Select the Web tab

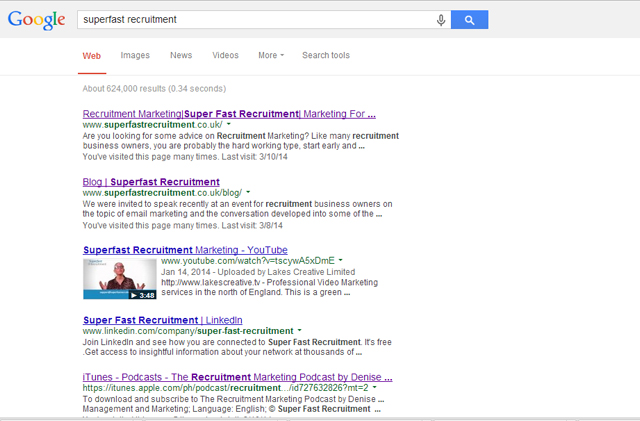click(92, 56)
